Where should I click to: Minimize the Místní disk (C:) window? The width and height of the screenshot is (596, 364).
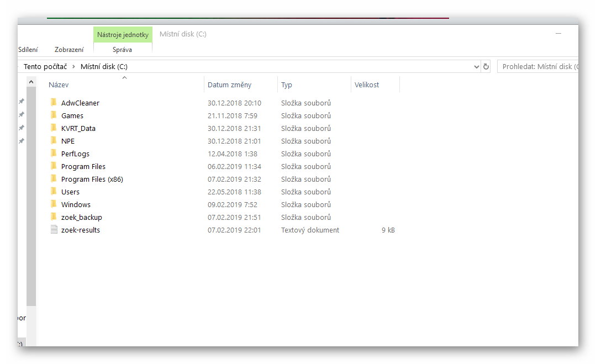coord(558,34)
